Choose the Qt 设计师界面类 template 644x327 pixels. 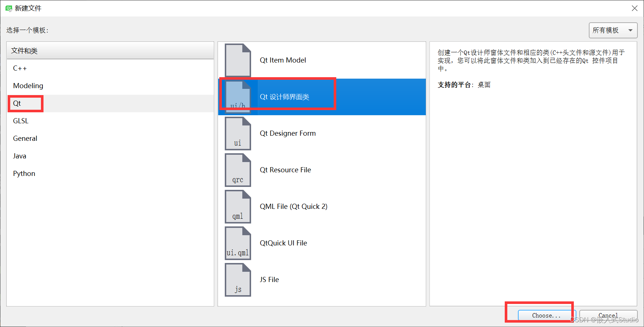(322, 97)
